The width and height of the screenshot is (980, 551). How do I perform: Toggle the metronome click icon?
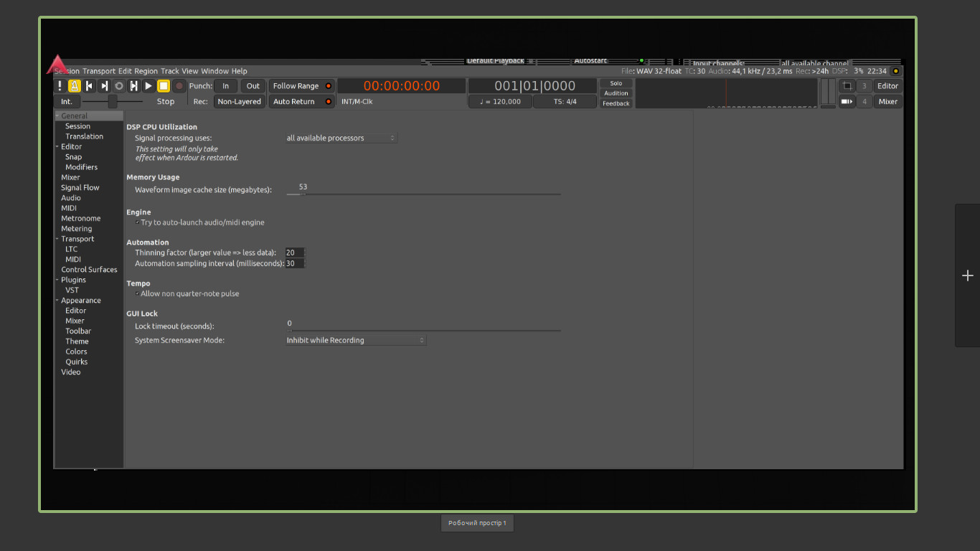coord(75,86)
